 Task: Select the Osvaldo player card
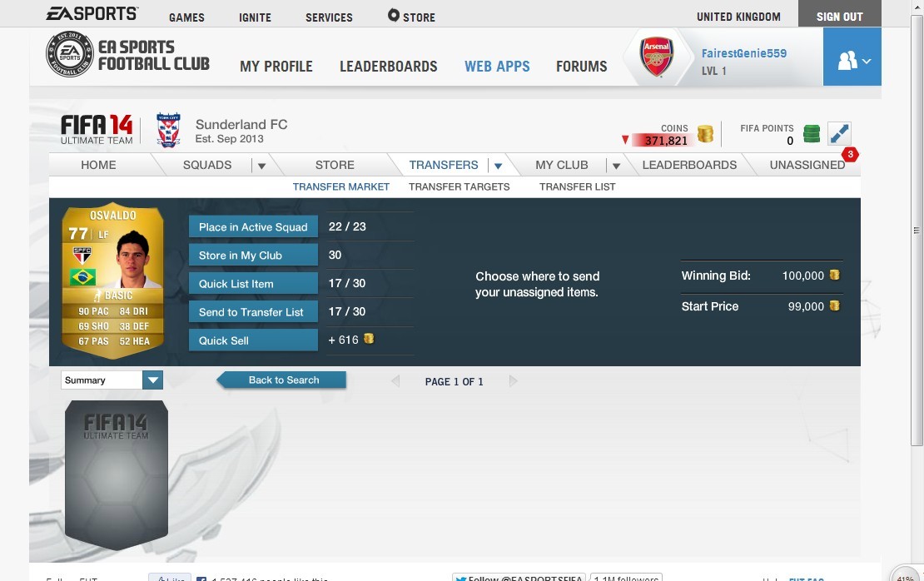click(113, 281)
